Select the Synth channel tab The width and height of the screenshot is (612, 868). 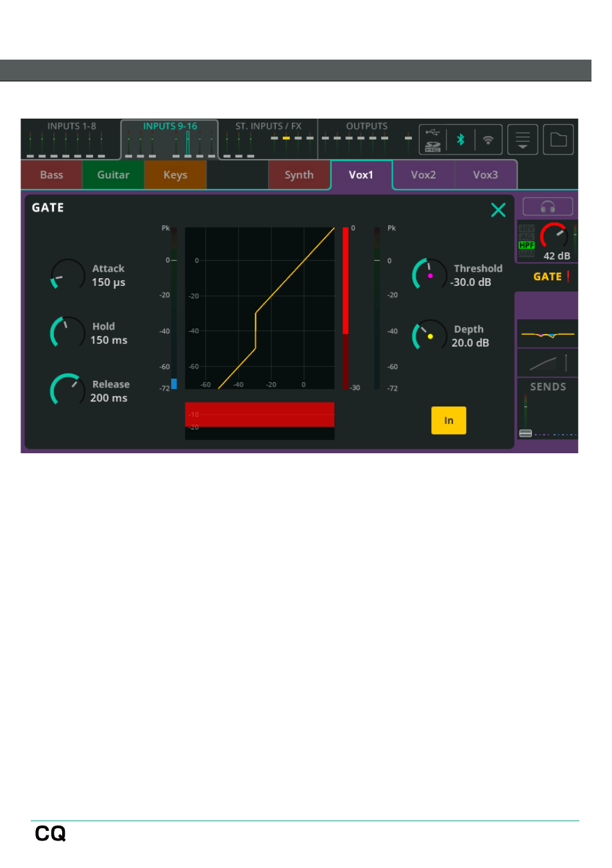[299, 175]
